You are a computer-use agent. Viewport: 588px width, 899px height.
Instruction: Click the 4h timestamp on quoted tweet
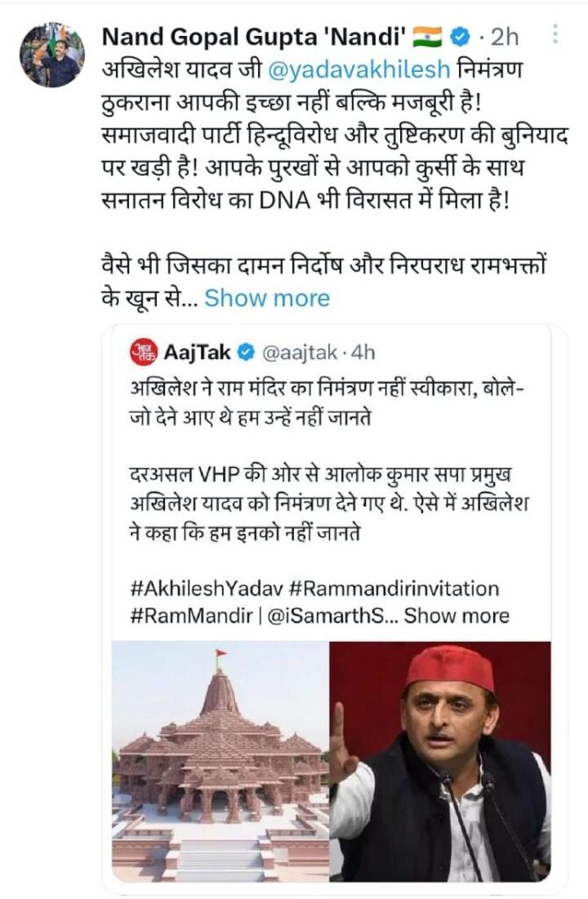tap(363, 353)
